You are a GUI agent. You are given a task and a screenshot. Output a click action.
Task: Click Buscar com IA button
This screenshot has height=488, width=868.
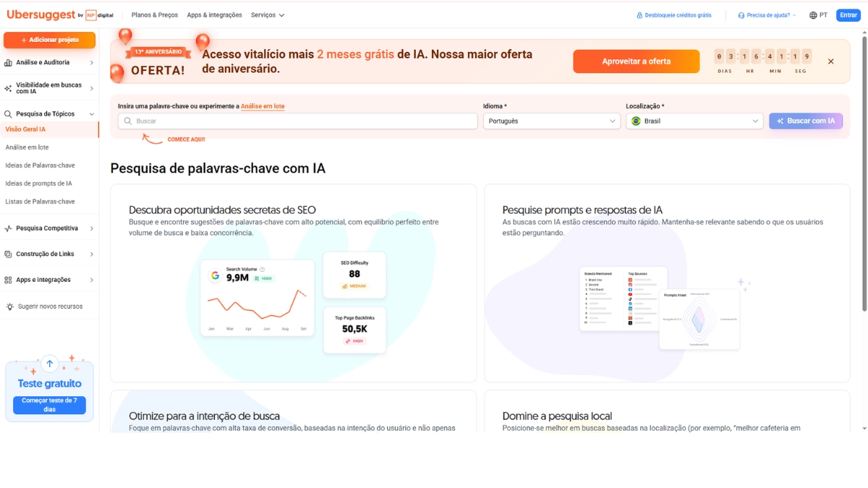click(806, 121)
